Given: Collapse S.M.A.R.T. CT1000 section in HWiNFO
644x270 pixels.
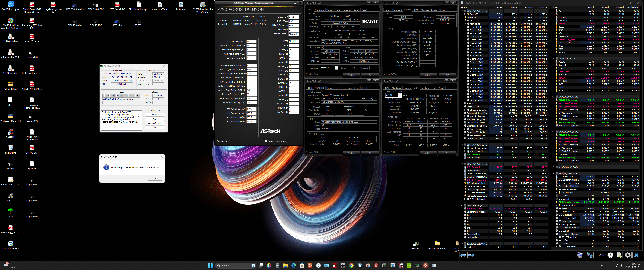Looking at the screenshot, I should point(553,167).
